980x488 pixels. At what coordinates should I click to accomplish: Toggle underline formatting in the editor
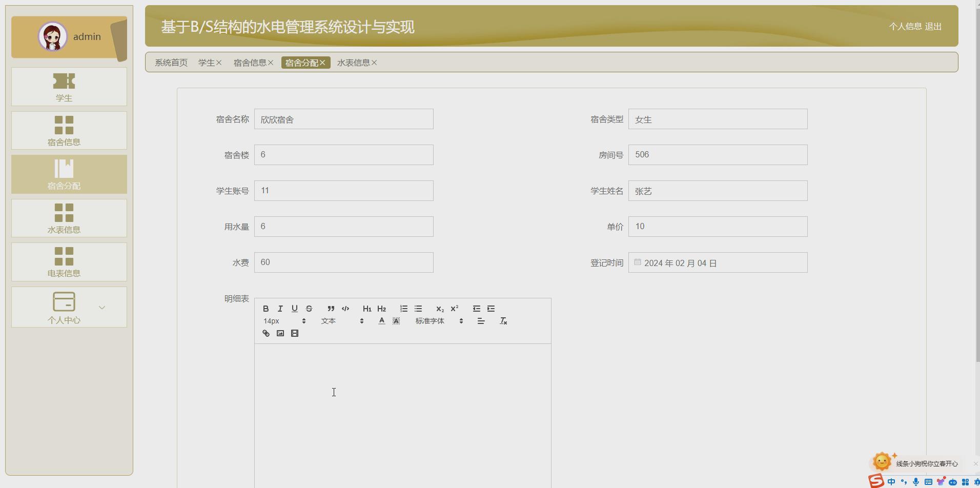coord(294,309)
